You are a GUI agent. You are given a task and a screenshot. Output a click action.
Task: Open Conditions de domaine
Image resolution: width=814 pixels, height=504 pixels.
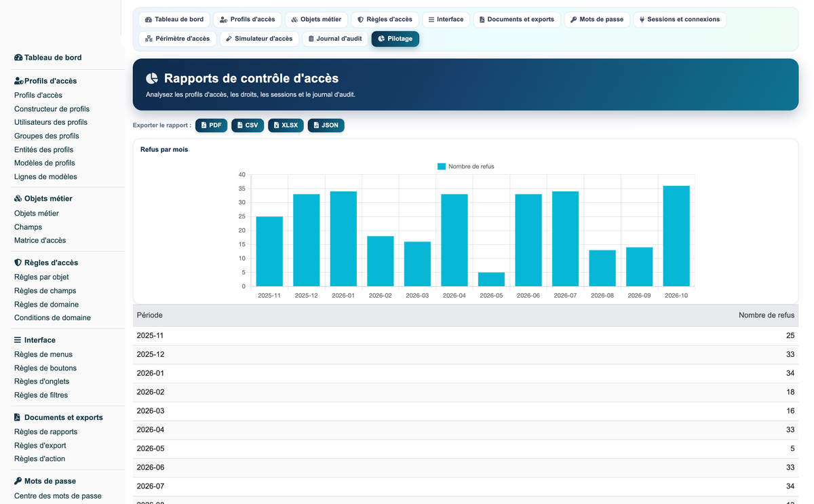[52, 318]
